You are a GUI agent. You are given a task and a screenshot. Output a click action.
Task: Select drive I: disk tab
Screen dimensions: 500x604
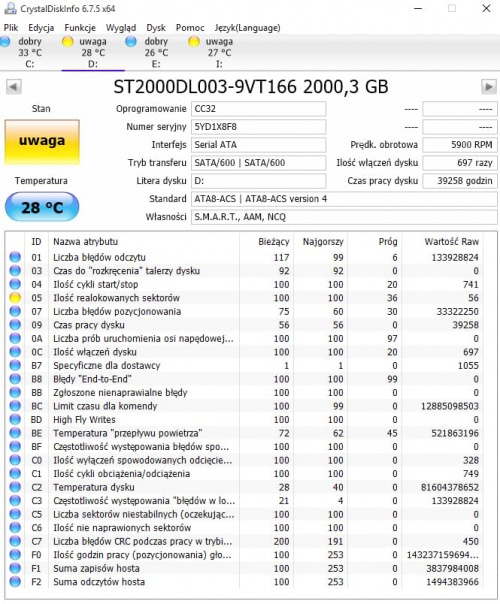click(x=218, y=53)
